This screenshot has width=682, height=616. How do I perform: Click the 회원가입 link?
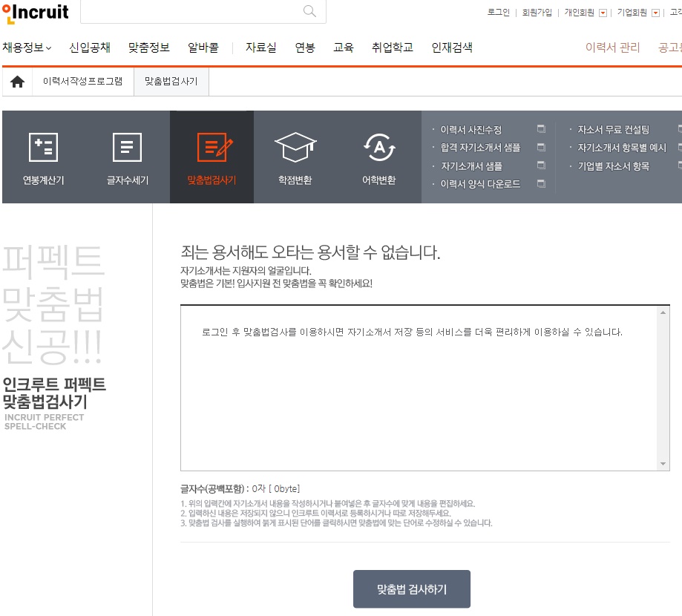(537, 13)
